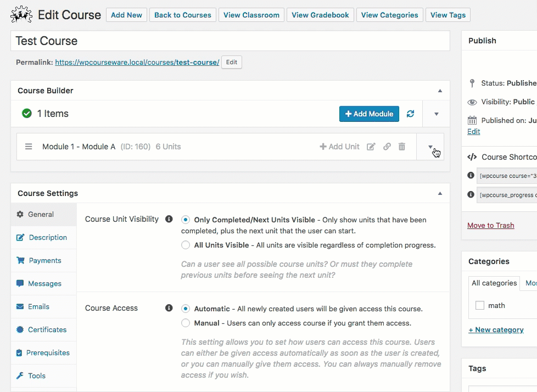537x392 pixels.
Task: Click the pencil icon for Description
Action: pos(20,237)
